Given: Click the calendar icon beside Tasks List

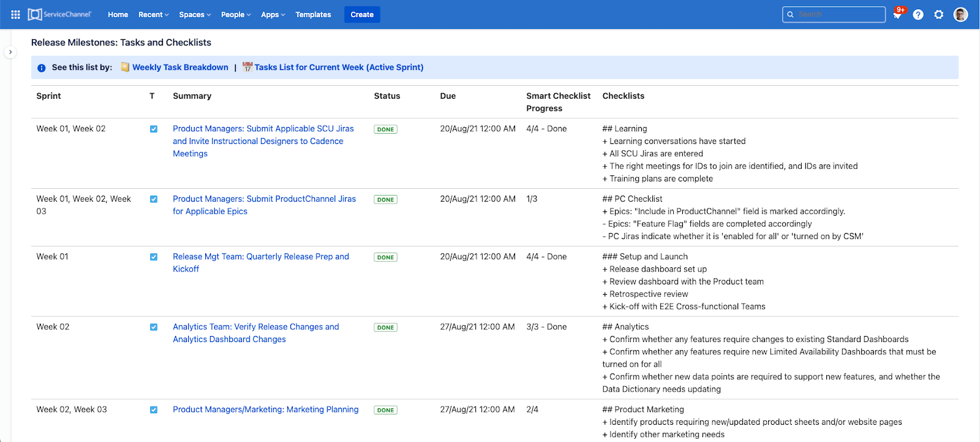Looking at the screenshot, I should point(247,67).
